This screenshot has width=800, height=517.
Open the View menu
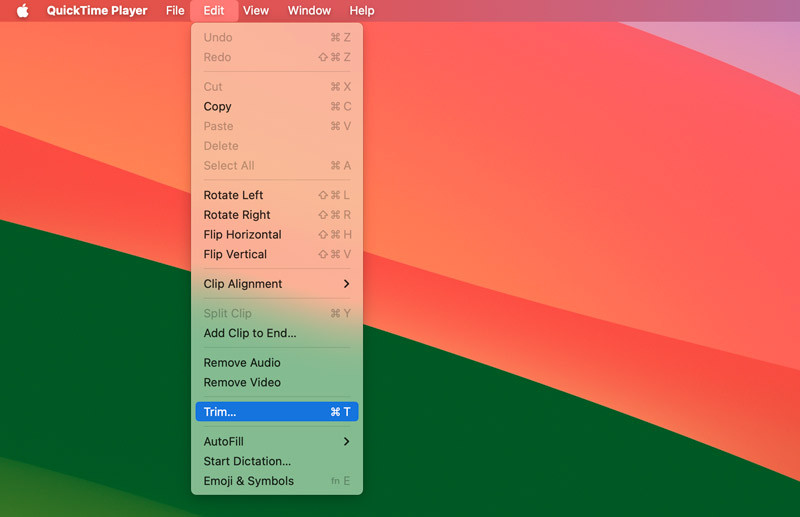tap(256, 11)
